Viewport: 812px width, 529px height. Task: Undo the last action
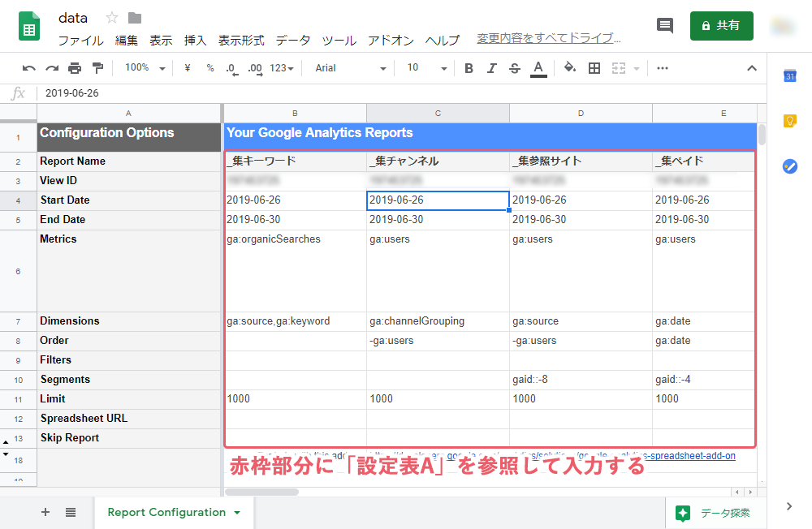(29, 68)
